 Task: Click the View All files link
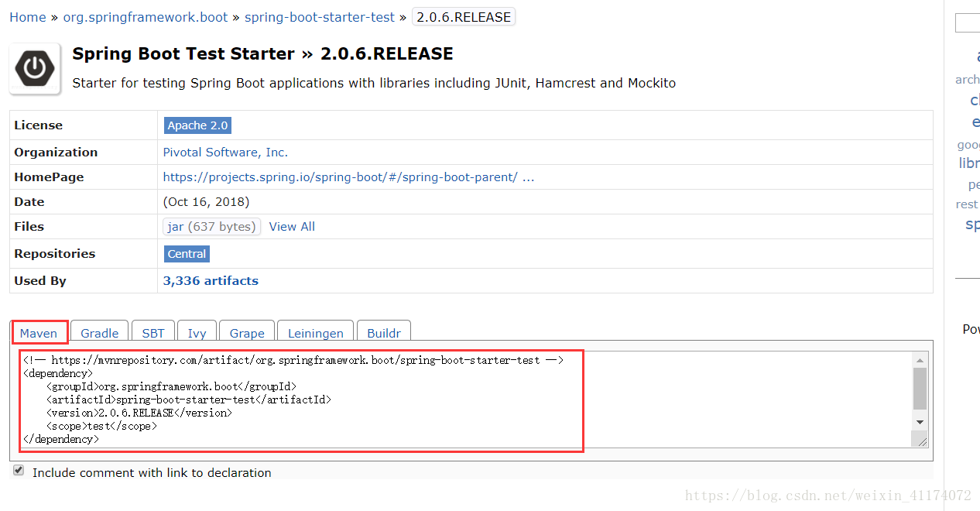coord(292,227)
